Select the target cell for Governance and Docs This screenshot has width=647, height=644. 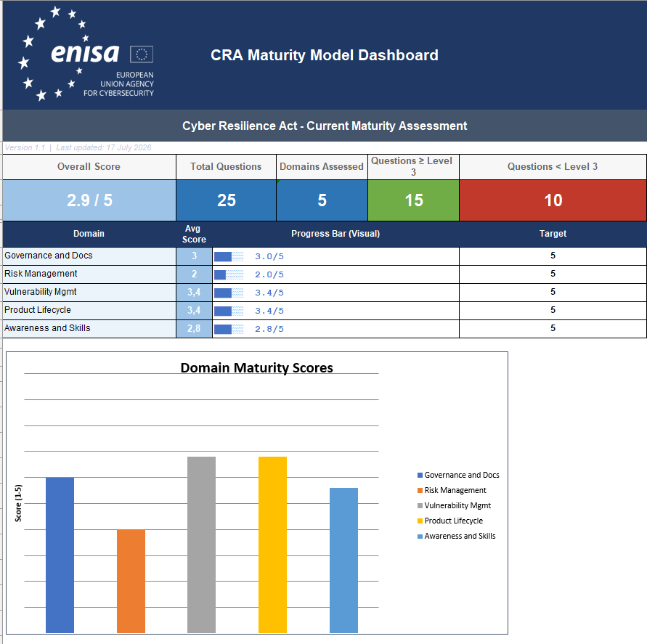point(553,256)
